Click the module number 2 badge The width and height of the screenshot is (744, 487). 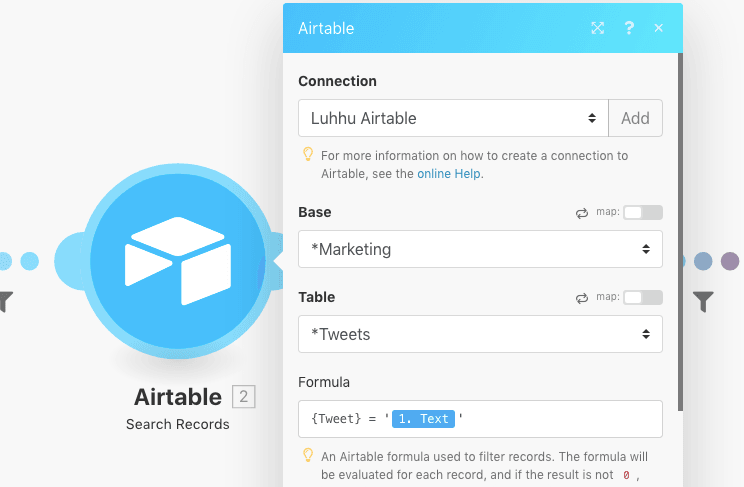point(243,397)
